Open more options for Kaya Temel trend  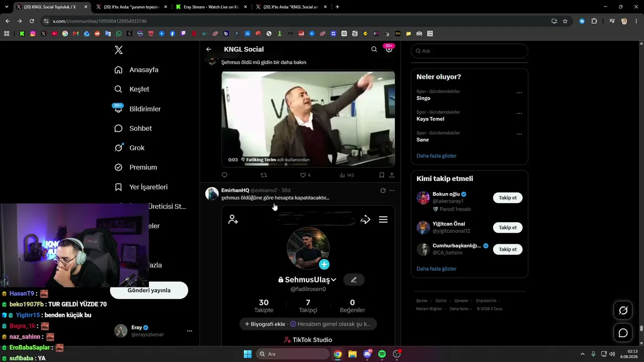click(519, 114)
